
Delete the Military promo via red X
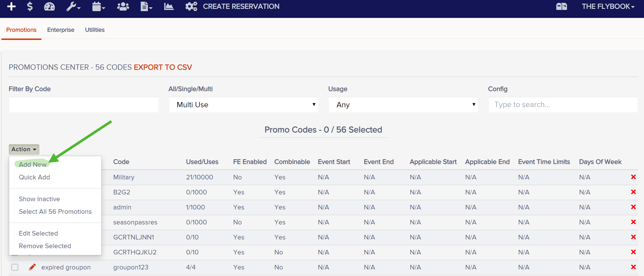coord(633,177)
